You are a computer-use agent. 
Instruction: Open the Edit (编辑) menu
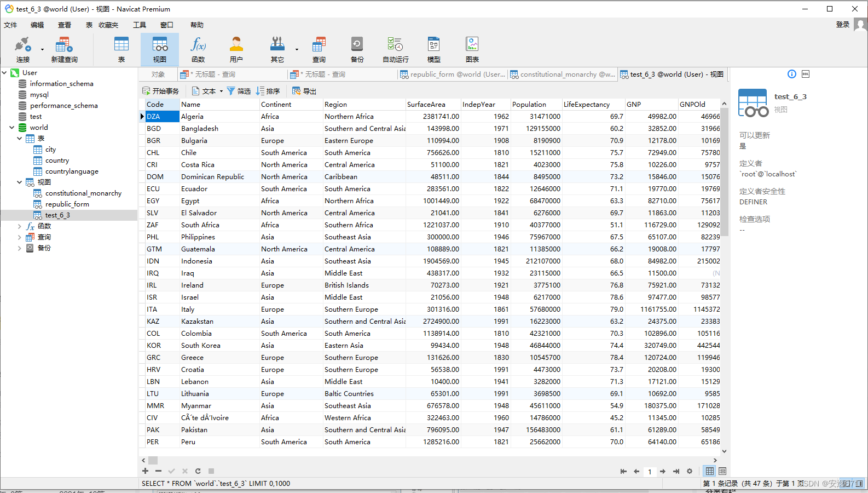pos(37,25)
